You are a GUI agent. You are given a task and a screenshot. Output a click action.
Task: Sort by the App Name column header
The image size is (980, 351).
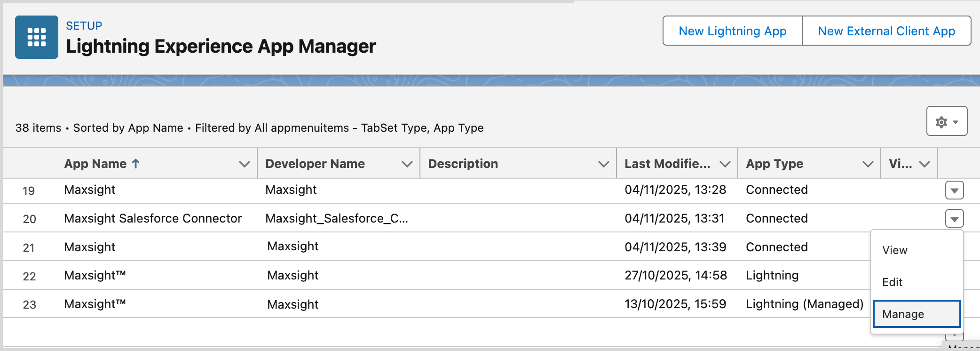tap(95, 164)
